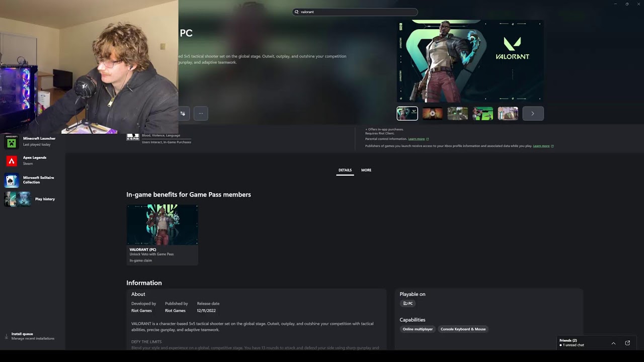
Task: Click Blood, Violence, Language rating text
Action: pyautogui.click(x=161, y=135)
